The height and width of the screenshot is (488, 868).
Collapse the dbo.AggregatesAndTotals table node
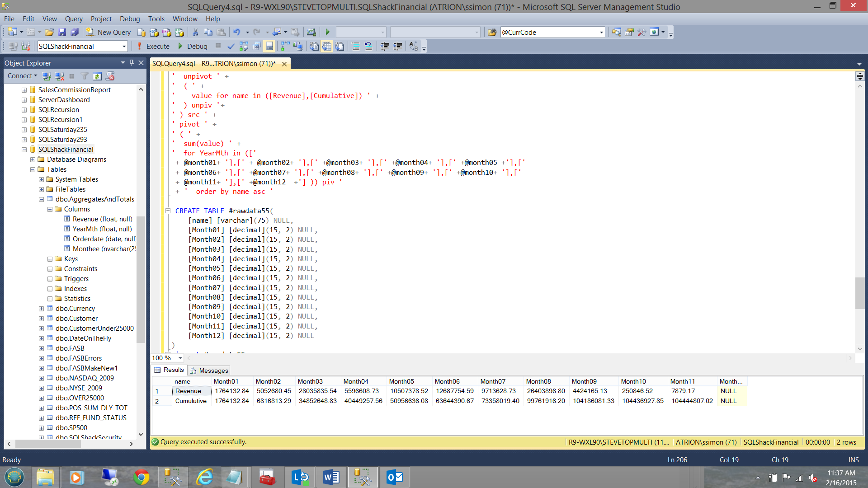(x=41, y=199)
